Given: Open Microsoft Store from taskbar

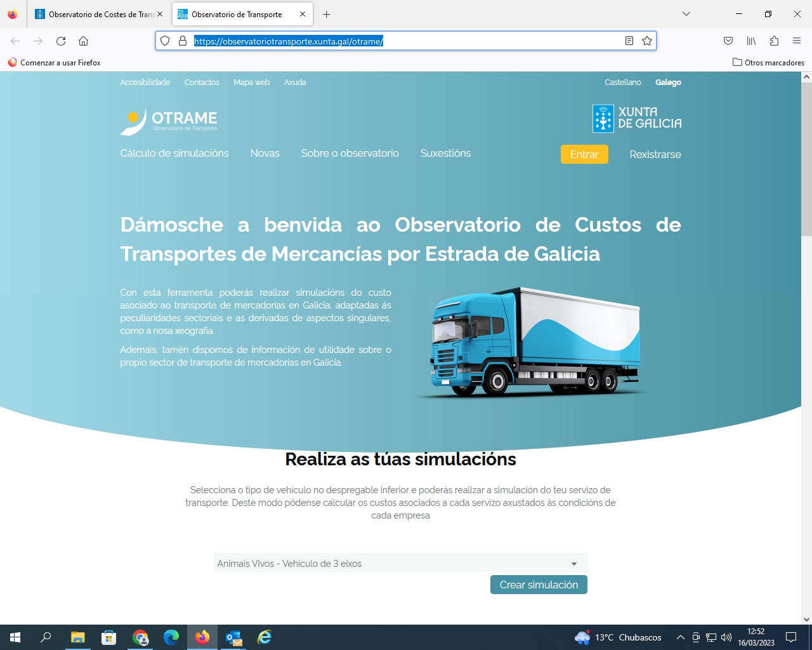Looking at the screenshot, I should [108, 637].
